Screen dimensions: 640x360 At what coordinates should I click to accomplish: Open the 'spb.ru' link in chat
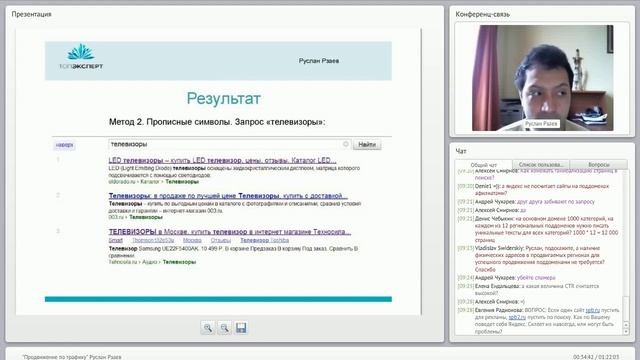click(593, 310)
